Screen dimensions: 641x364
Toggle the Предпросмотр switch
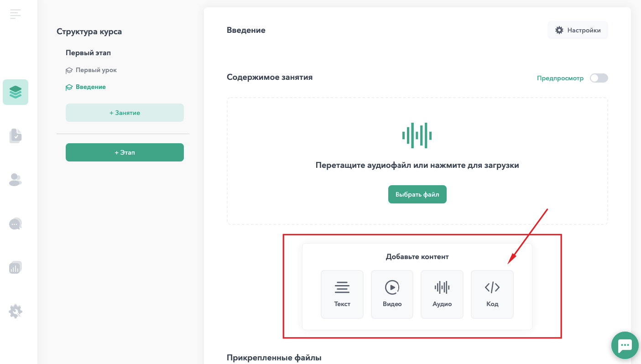pos(599,78)
